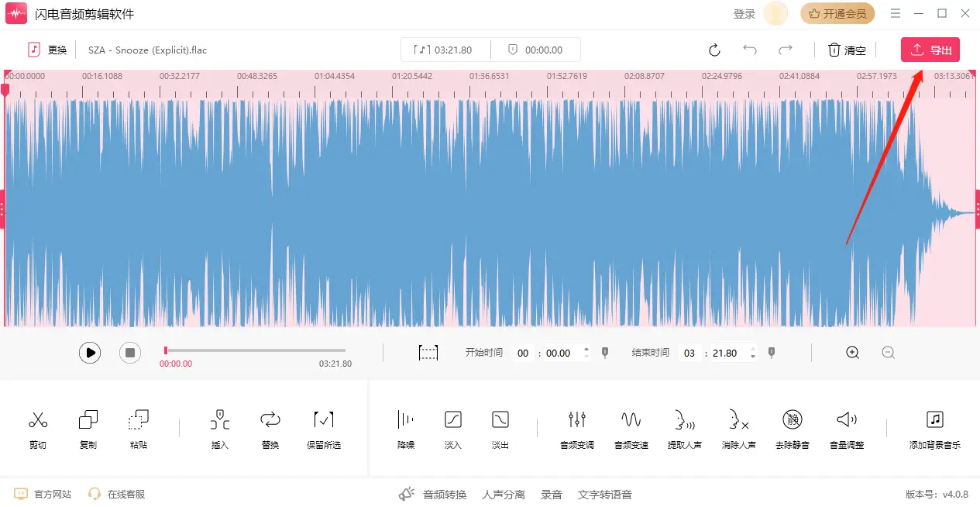The width and height of the screenshot is (980, 507).
Task: Open 官方网站 official website link
Action: (x=43, y=494)
